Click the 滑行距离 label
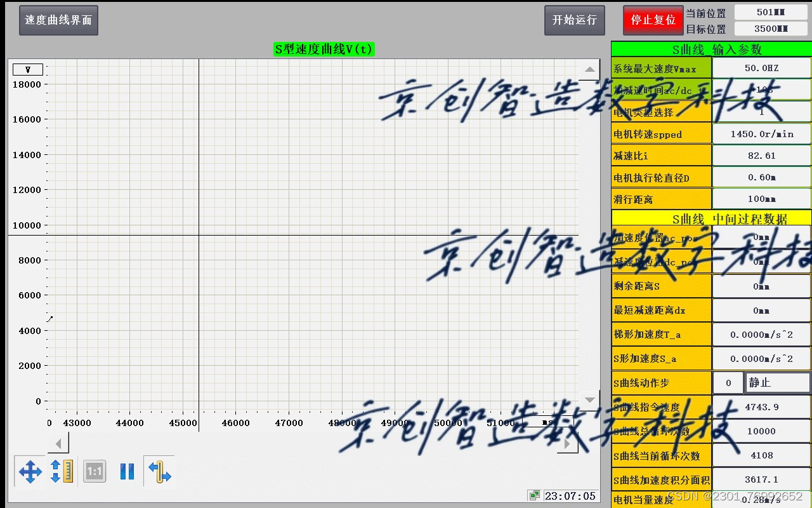The width and height of the screenshot is (812, 508). click(x=661, y=199)
